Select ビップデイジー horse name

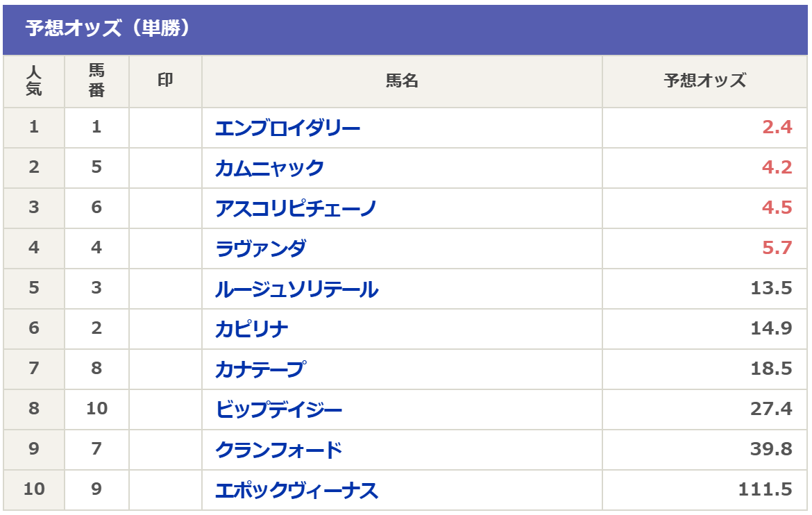[278, 410]
